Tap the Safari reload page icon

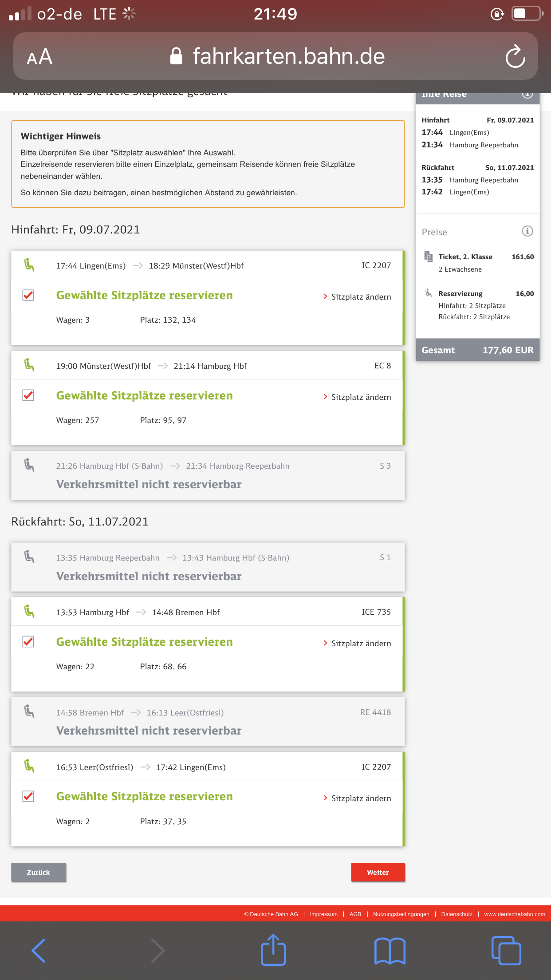tap(515, 56)
